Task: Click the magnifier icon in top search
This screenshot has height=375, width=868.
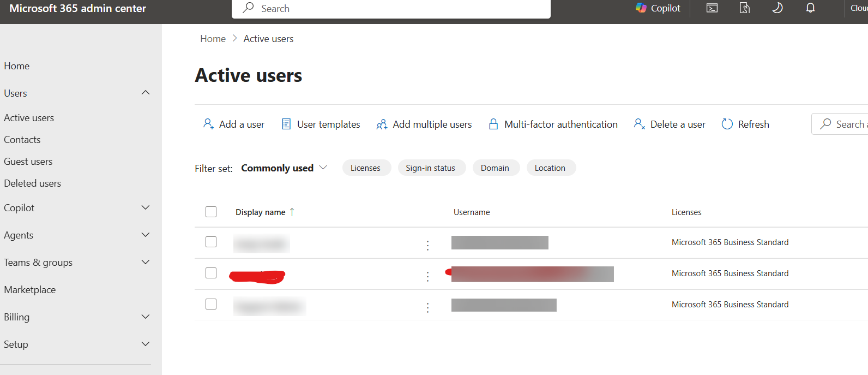Action: point(248,8)
